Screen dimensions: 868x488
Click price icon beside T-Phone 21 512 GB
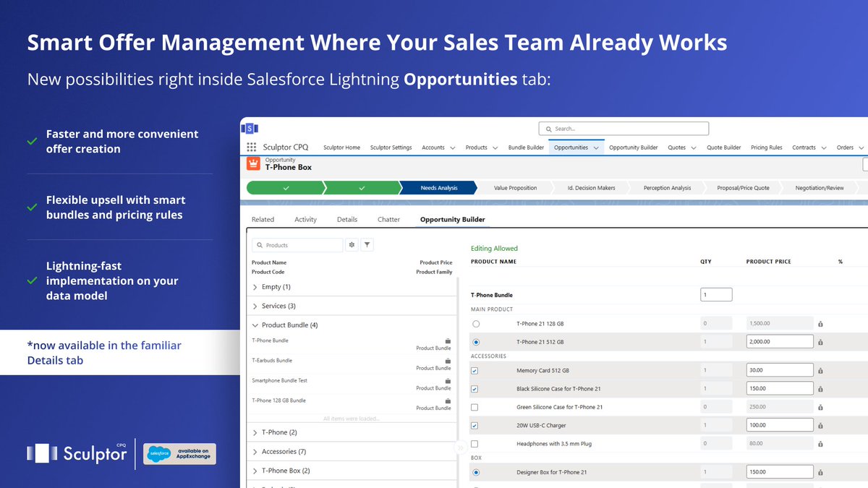[820, 342]
